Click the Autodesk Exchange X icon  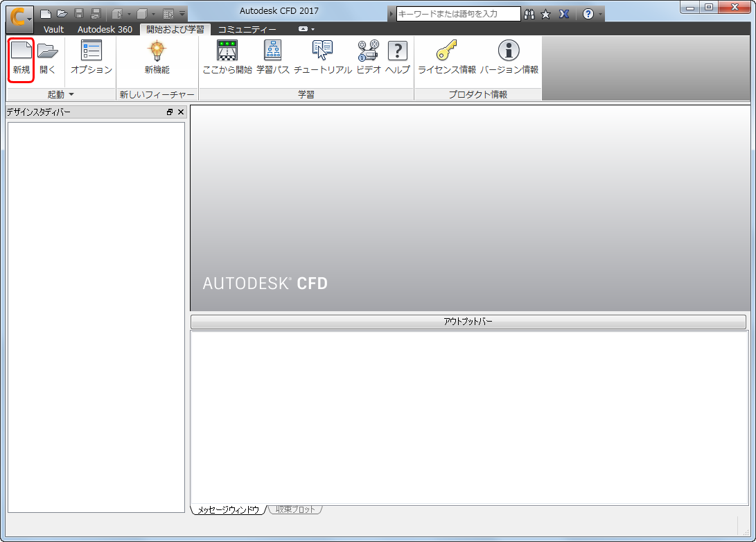(x=563, y=14)
